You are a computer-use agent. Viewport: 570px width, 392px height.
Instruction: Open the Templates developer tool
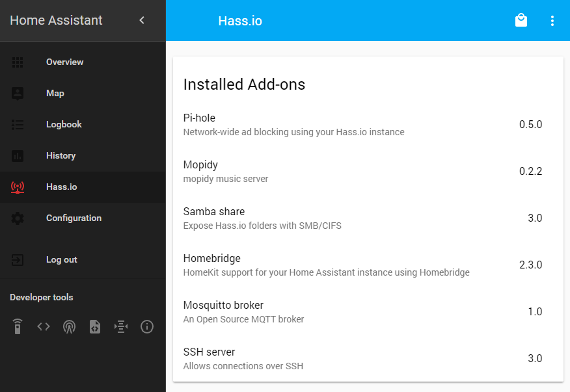pyautogui.click(x=95, y=326)
